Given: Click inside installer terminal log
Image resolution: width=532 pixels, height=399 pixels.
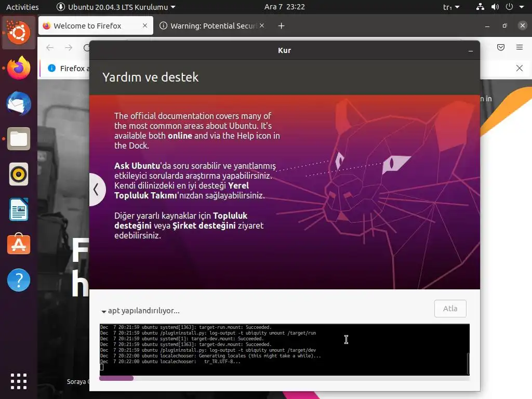Looking at the screenshot, I should click(x=284, y=350).
